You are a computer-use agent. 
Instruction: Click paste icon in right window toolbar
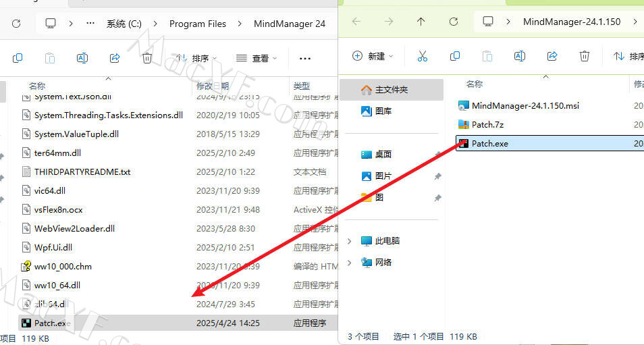tap(487, 56)
